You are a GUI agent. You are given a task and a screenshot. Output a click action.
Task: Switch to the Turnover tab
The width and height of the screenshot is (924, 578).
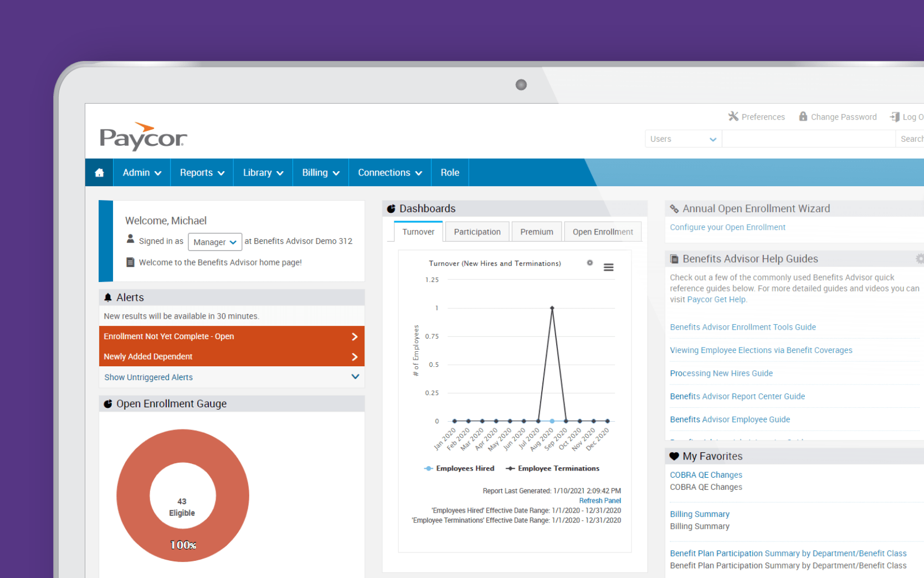click(x=418, y=232)
